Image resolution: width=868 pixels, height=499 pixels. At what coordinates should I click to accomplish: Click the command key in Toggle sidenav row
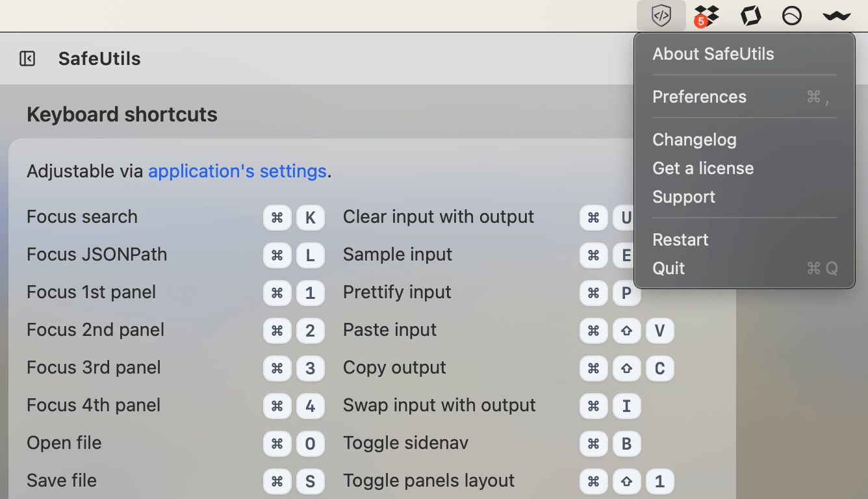[593, 444]
